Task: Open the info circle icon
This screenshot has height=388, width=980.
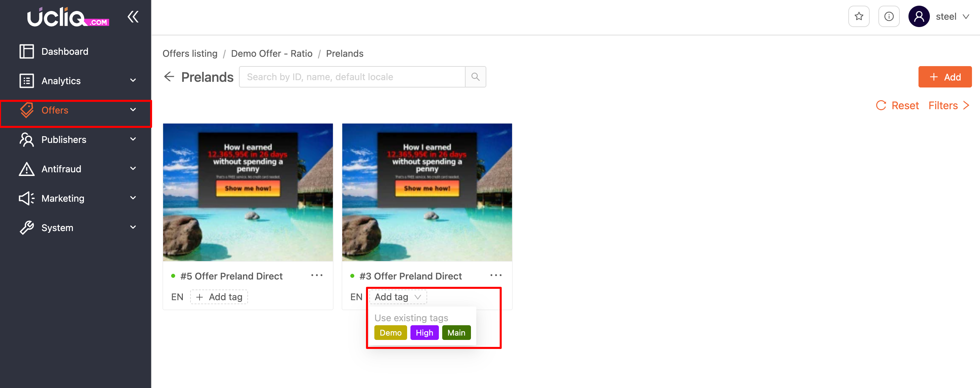Action: click(x=889, y=16)
